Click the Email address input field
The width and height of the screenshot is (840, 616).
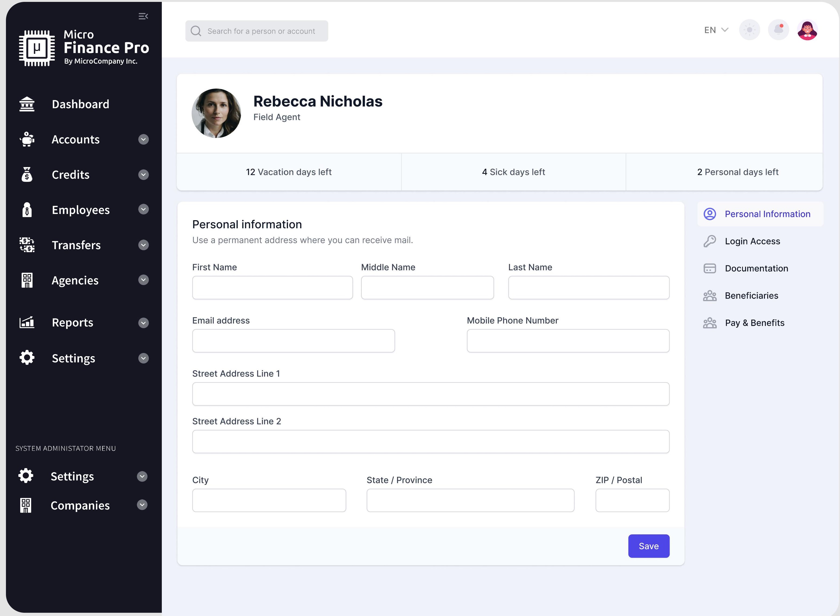coord(293,341)
